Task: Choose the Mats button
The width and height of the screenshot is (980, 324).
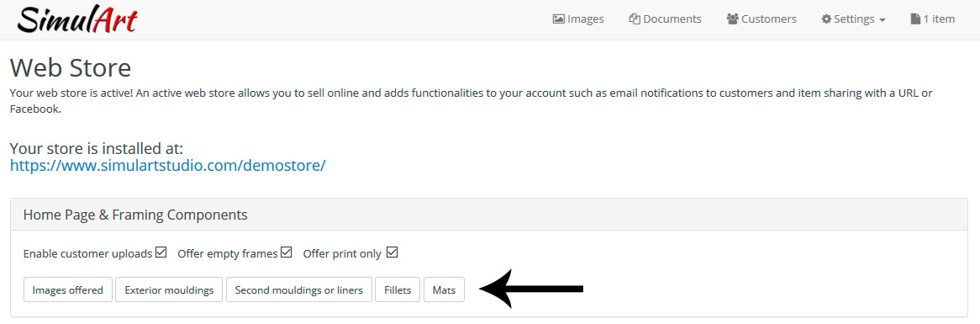Action: [x=445, y=289]
